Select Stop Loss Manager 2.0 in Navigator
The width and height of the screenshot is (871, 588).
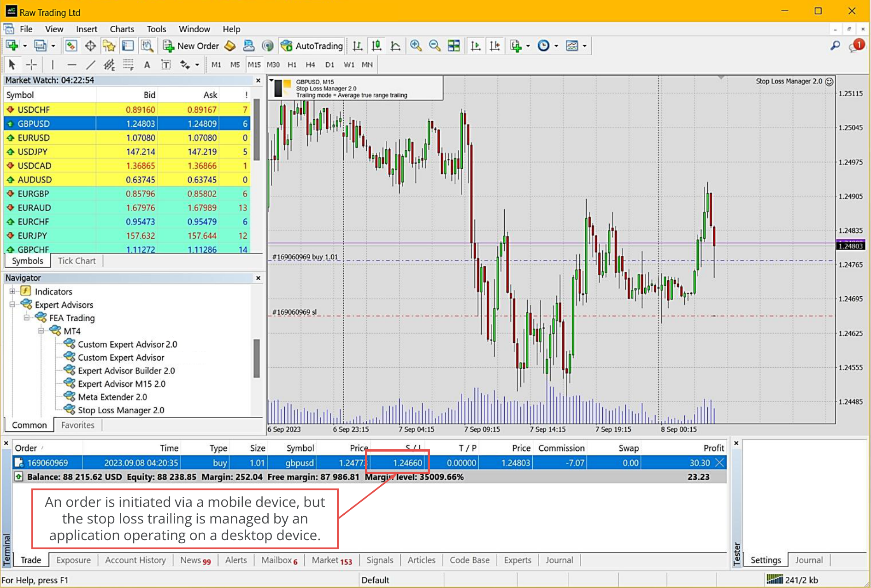click(x=121, y=410)
